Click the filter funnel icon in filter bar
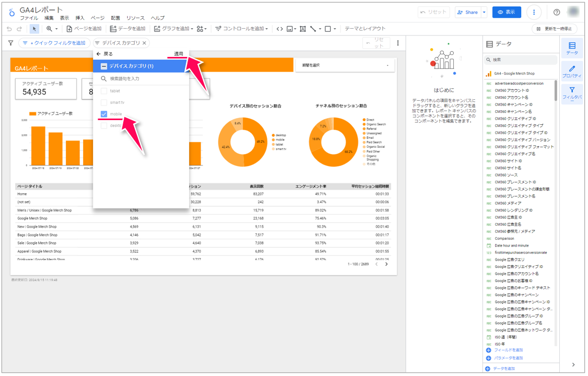 [10, 43]
